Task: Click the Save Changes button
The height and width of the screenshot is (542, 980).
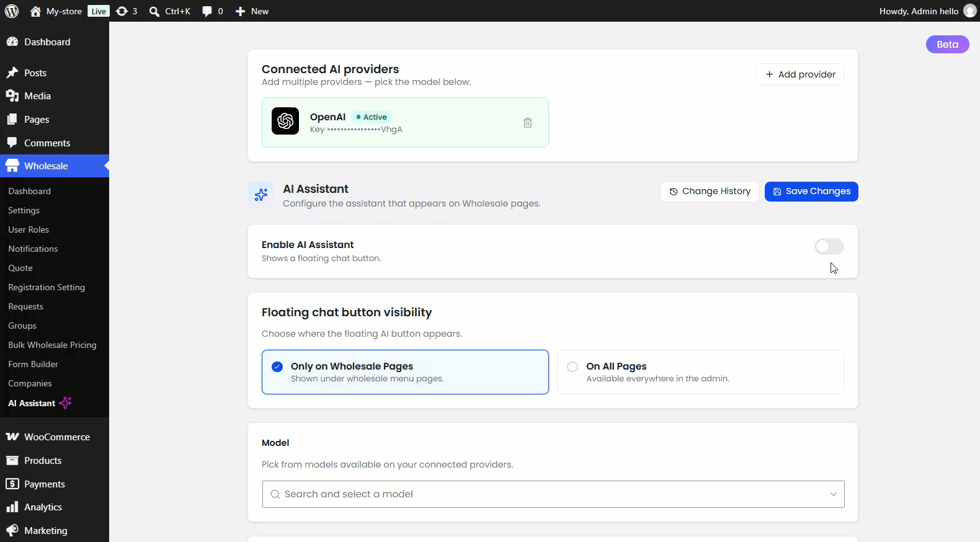Action: click(811, 192)
